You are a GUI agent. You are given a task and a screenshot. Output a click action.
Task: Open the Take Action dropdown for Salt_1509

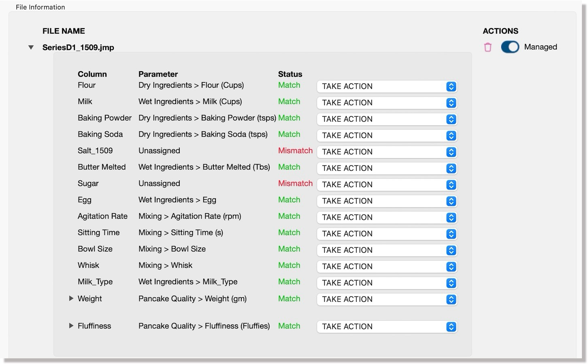(386, 152)
